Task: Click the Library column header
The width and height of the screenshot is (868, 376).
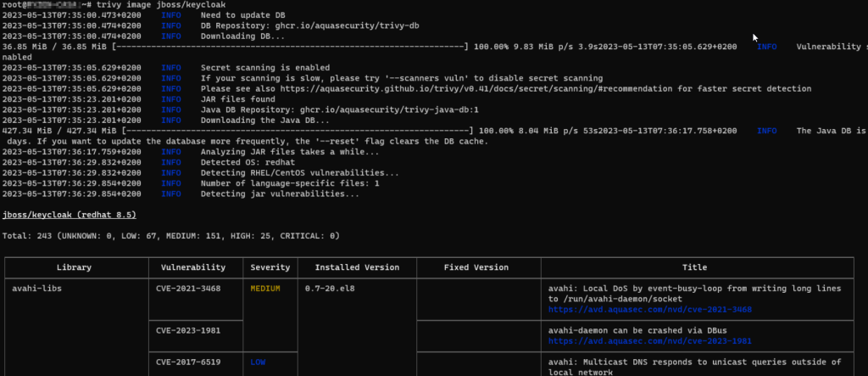Action: [75, 267]
